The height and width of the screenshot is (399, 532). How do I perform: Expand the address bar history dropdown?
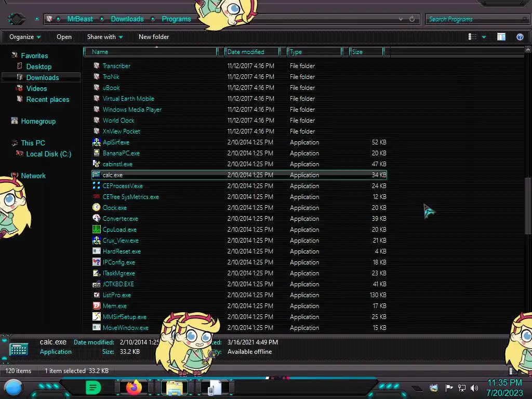(401, 19)
